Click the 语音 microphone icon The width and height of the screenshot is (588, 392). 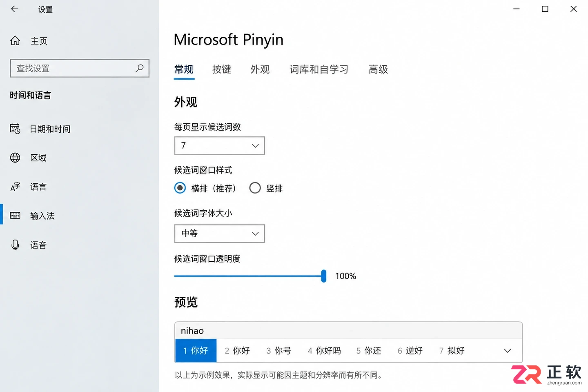[x=15, y=245]
